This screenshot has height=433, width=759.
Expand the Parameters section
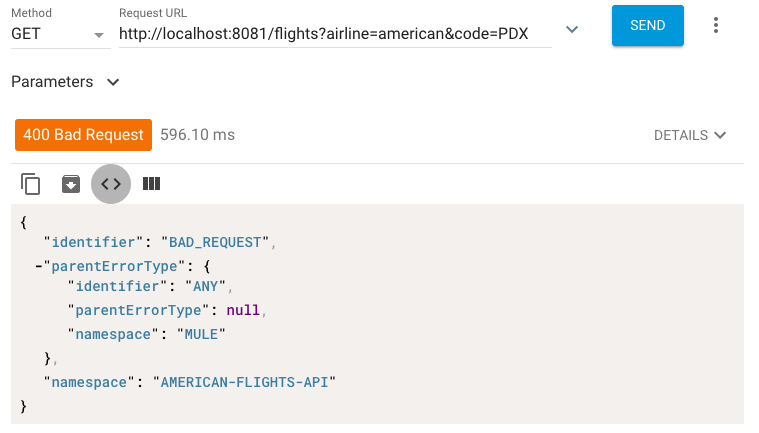point(65,82)
